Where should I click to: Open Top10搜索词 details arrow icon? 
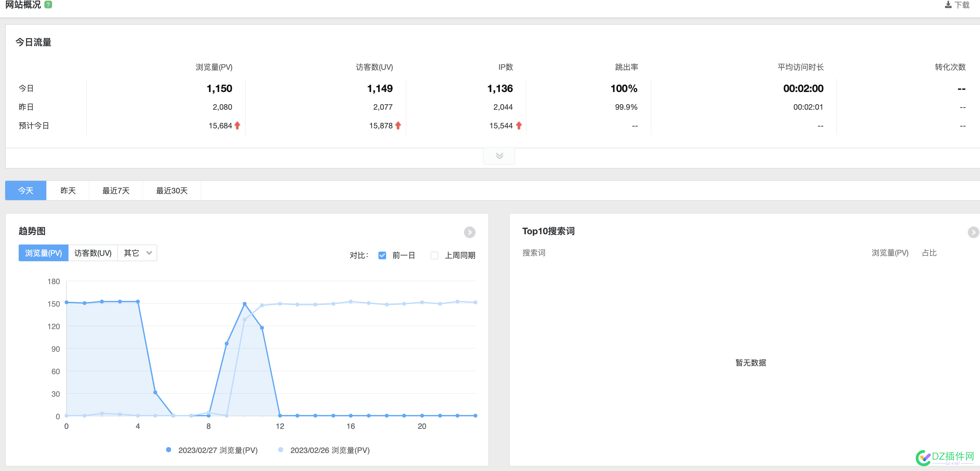tap(973, 232)
